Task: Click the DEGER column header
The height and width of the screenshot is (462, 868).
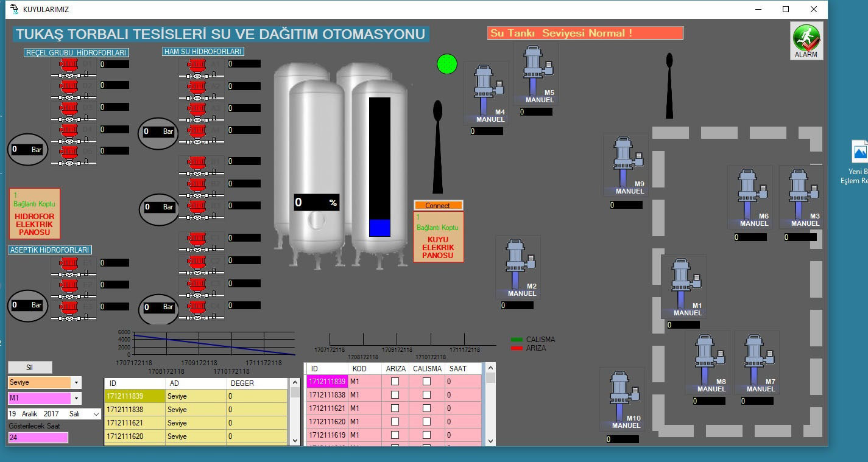Action: (256, 383)
